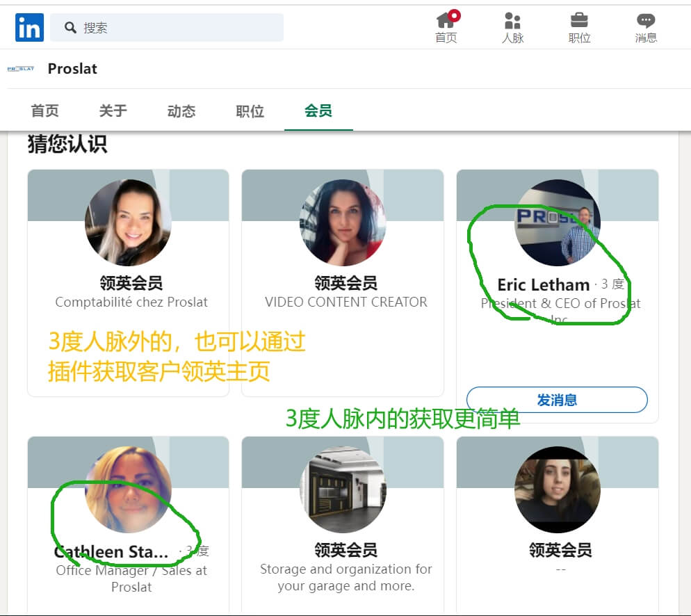Select the 会员 tab
This screenshot has width=691, height=616.
(x=318, y=111)
